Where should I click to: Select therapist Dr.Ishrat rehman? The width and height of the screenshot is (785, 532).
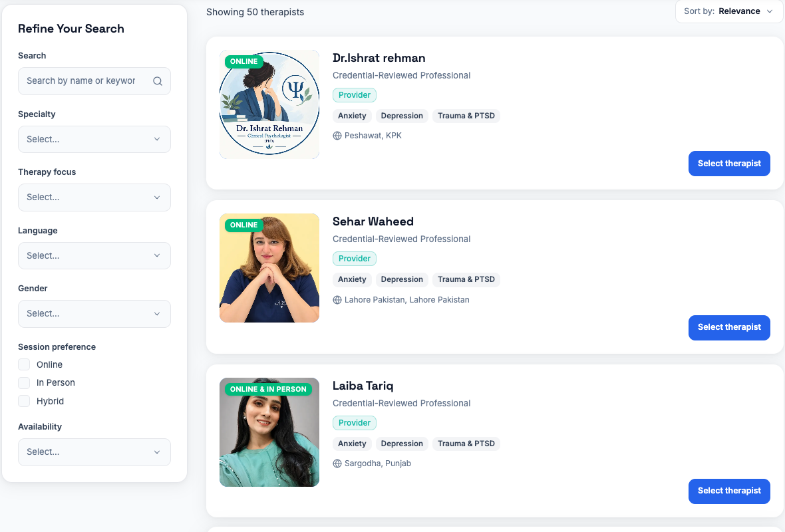point(729,164)
